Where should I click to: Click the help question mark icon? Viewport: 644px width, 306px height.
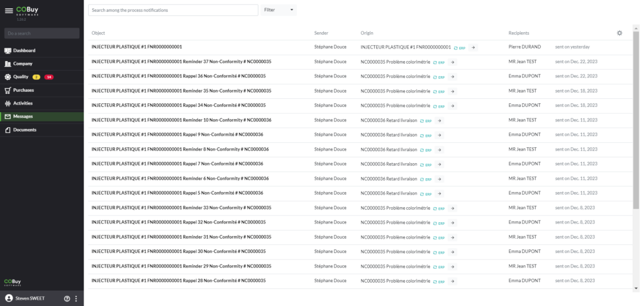(67, 298)
